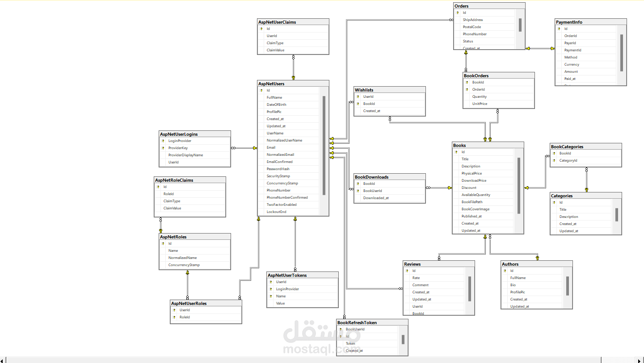Viewport: 644px width, 363px height.
Task: Click the key icon beside UserId in AspNetUserRoles
Action: (174, 310)
